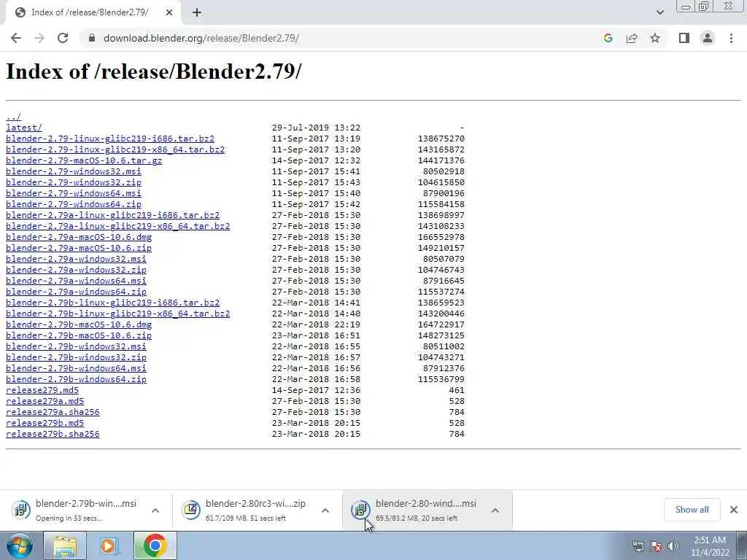Click the date 29-Jul-2019 13:22
This screenshot has width=747, height=560.
click(x=316, y=128)
